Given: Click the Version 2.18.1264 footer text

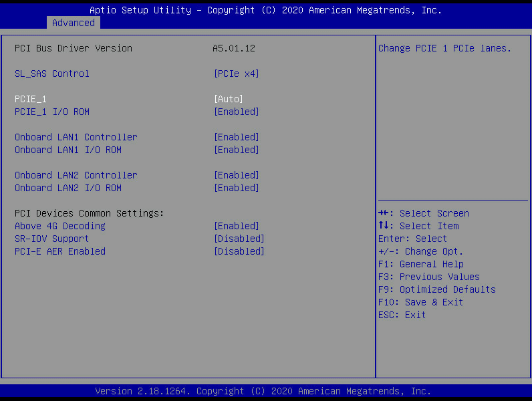Looking at the screenshot, I should click(263, 391).
